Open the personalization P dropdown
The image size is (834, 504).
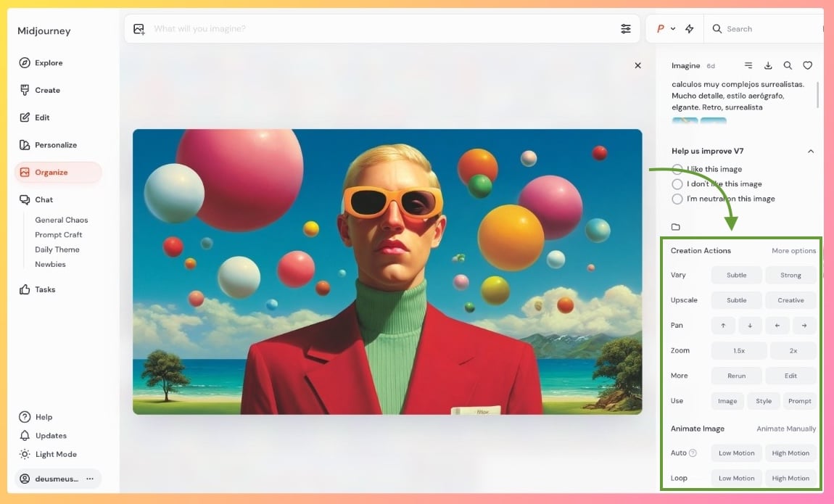(x=665, y=29)
